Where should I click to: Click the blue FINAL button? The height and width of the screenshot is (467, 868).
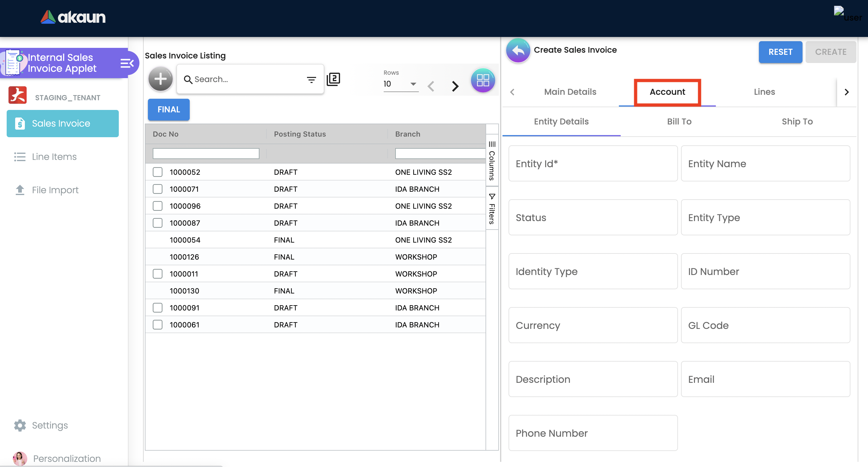point(169,109)
